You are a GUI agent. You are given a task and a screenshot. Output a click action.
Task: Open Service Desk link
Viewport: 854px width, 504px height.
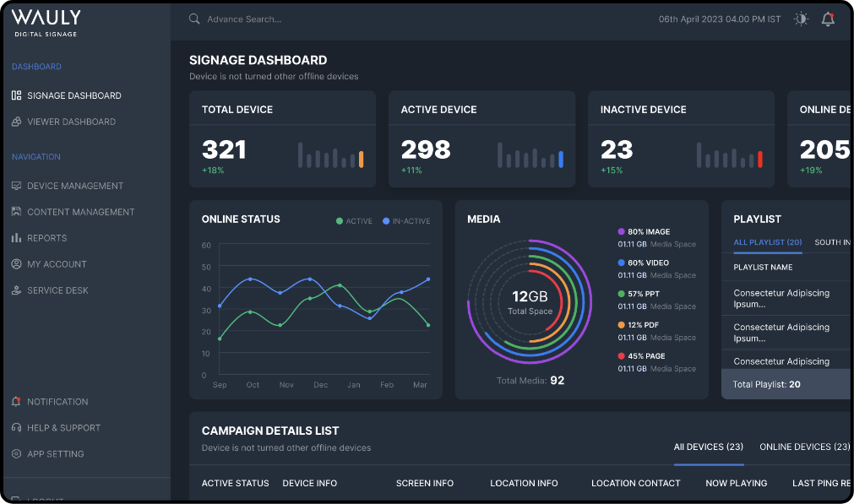point(57,290)
